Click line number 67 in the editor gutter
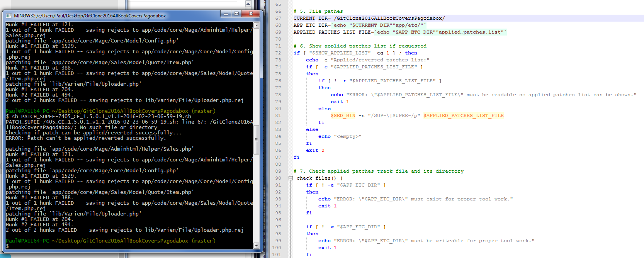The height and width of the screenshot is (258, 644). tap(278, 18)
